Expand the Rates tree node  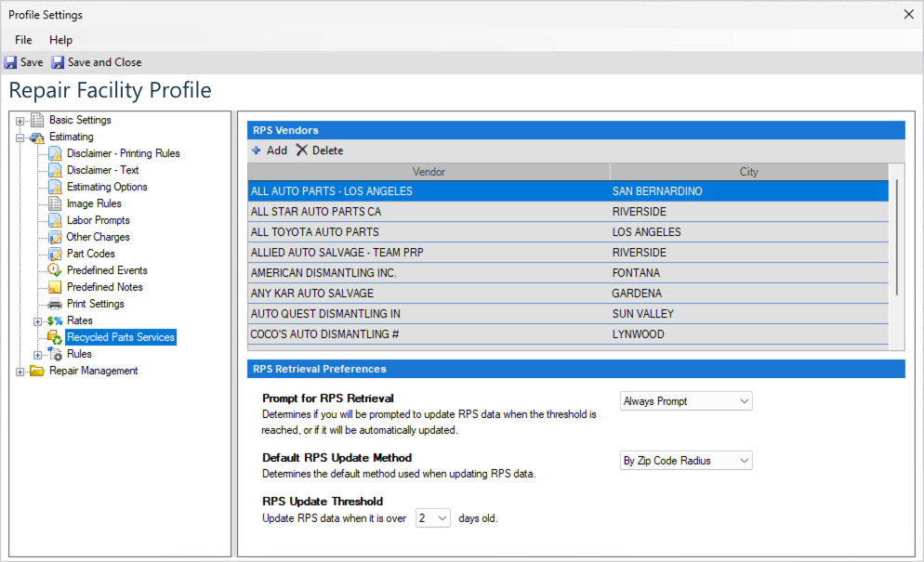click(x=38, y=321)
